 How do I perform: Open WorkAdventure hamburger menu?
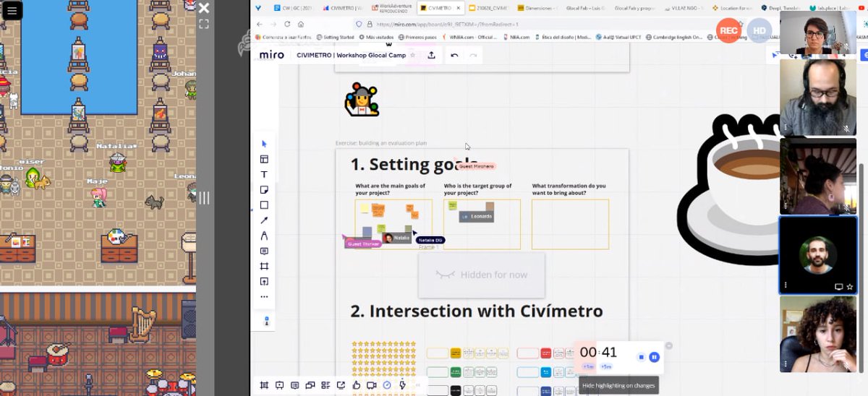click(x=12, y=10)
